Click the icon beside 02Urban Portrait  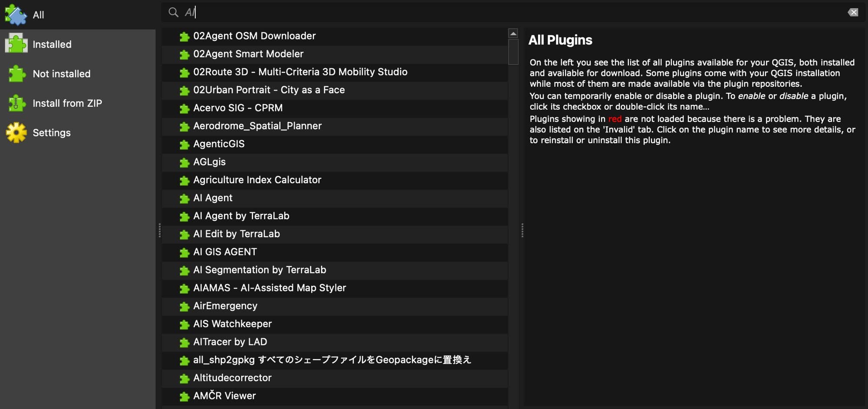pos(184,91)
